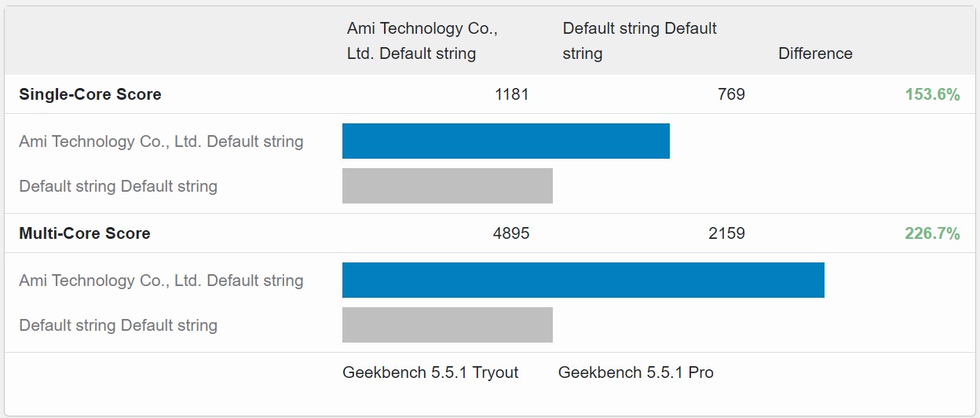Click the Ami Technology column header
980x418 pixels.
[x=422, y=41]
